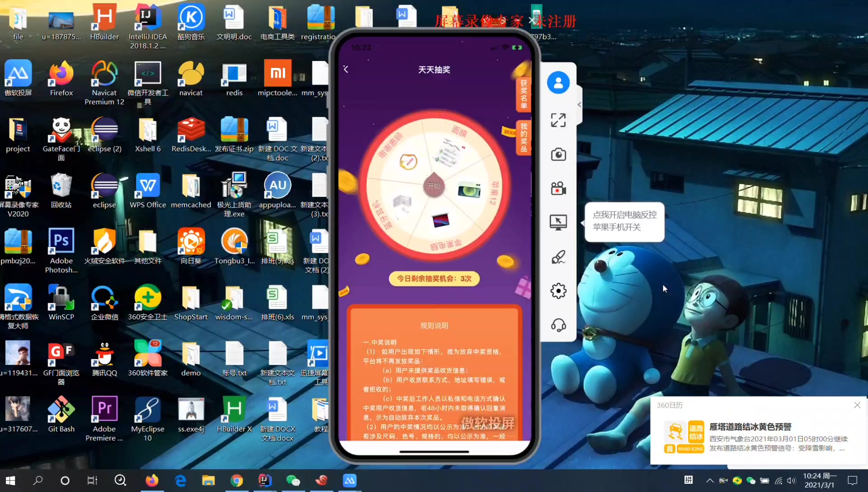Close the 360日历 notification popup
Screen dimensions: 868x492
(857, 405)
